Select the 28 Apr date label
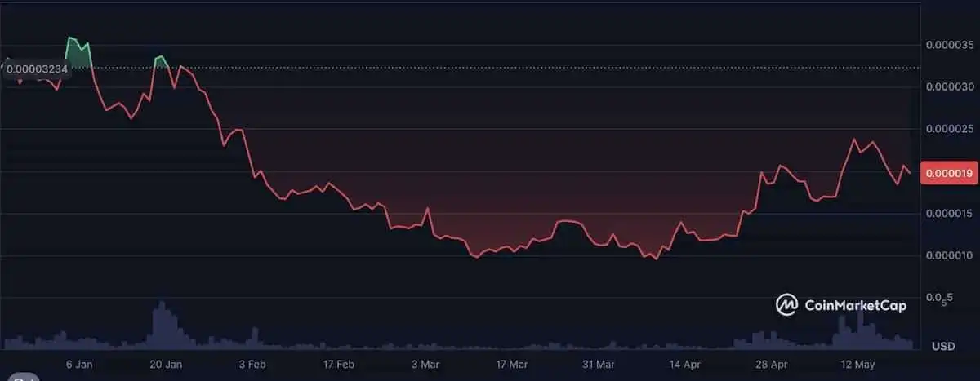980x381 pixels. pyautogui.click(x=771, y=365)
